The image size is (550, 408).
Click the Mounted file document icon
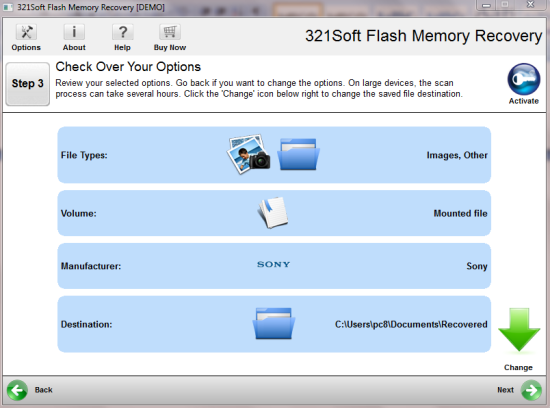coord(273,213)
